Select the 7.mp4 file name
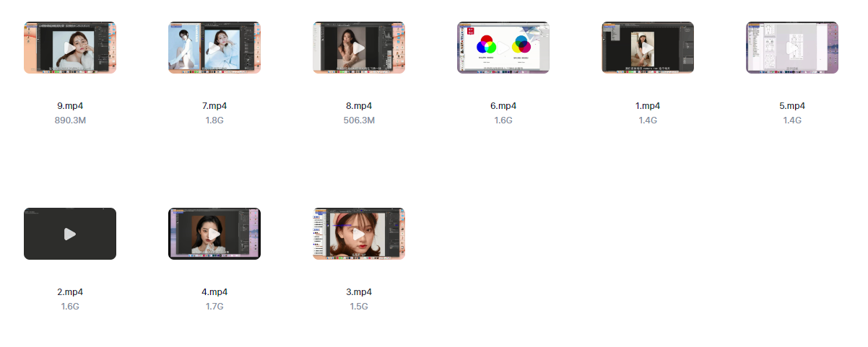 tap(214, 106)
